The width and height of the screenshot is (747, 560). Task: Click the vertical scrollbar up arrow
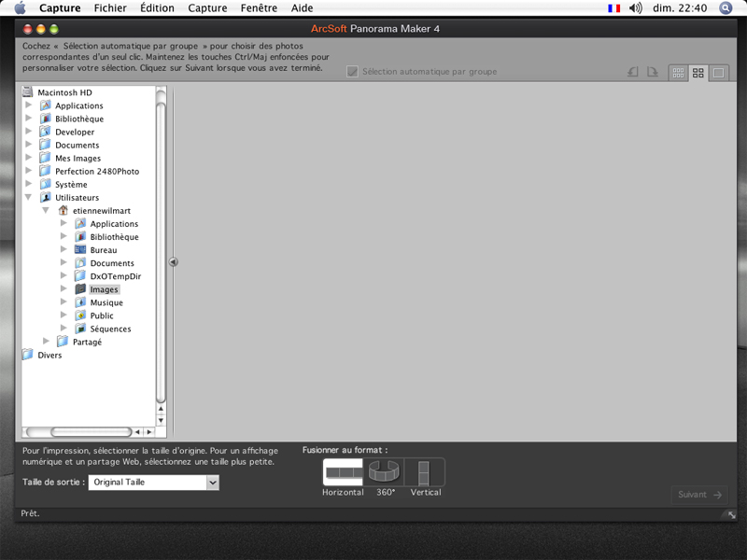click(161, 409)
